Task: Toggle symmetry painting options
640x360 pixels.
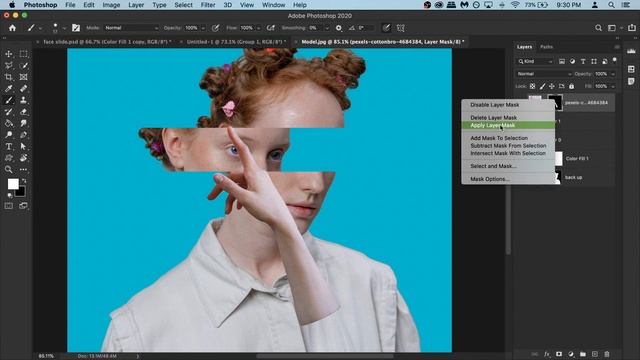Action: coord(401,28)
